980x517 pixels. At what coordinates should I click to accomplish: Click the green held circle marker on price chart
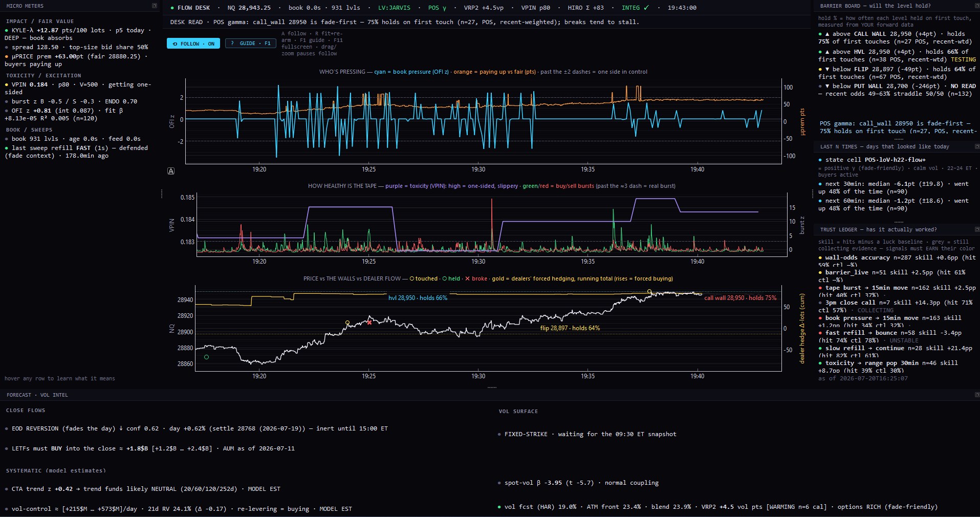pos(206,357)
